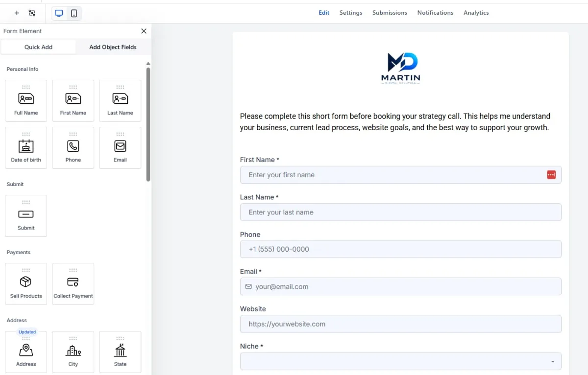
Task: Click the Website field label
Action: tap(253, 309)
